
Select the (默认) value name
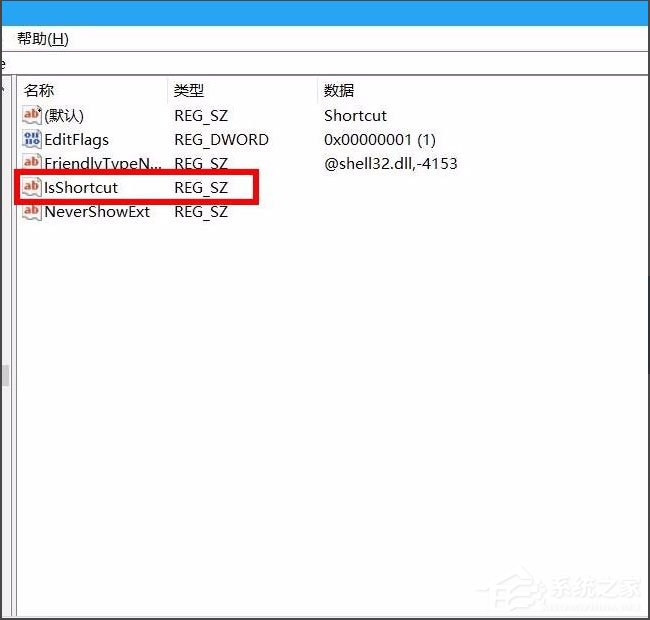[x=64, y=116]
